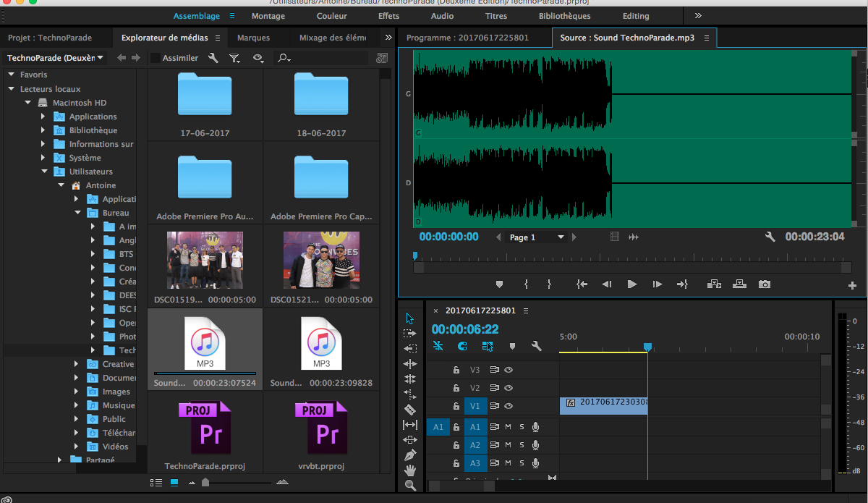Screen dimensions: 868x503
Task: Click the Drag Audio Only waveform icon
Action: pos(634,237)
